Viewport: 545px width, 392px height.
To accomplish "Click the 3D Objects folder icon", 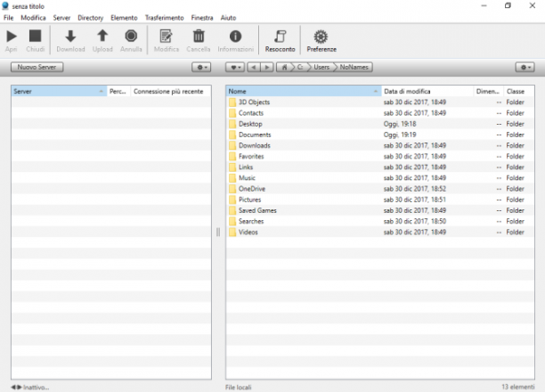I will click(x=232, y=102).
